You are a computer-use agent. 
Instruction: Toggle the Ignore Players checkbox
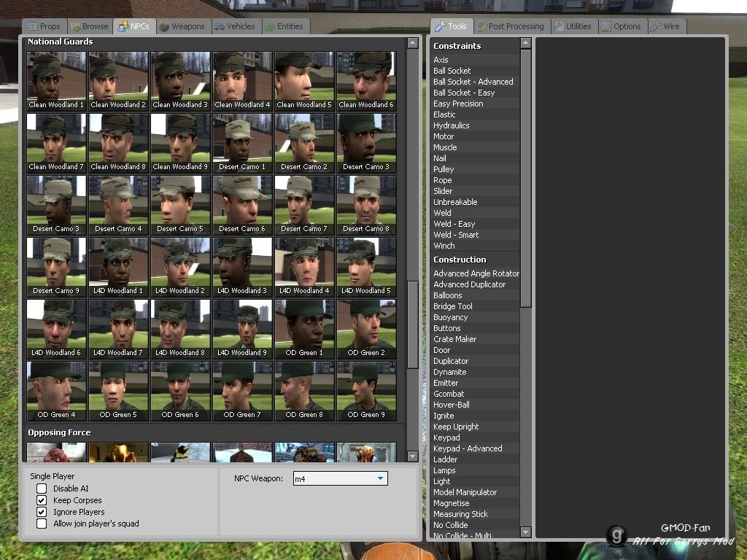point(42,512)
